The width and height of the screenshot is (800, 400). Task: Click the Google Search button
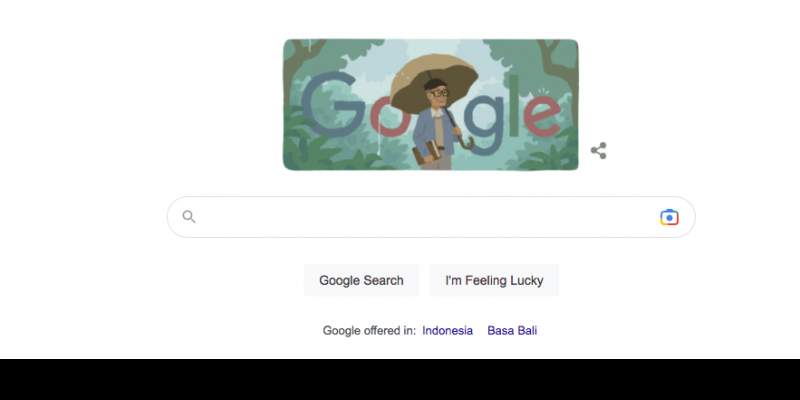pyautogui.click(x=361, y=280)
